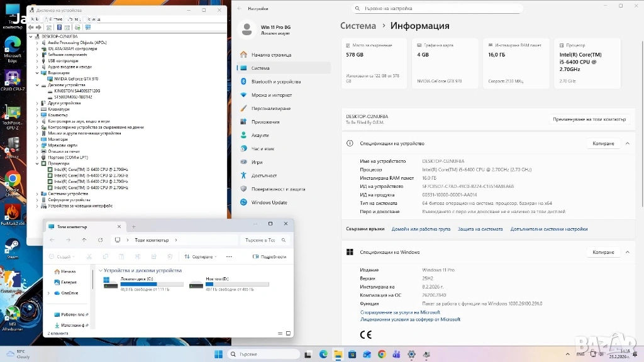Viewport: 644px width, 362px height.
Task: Open Защита на системата link
Action: (480, 229)
